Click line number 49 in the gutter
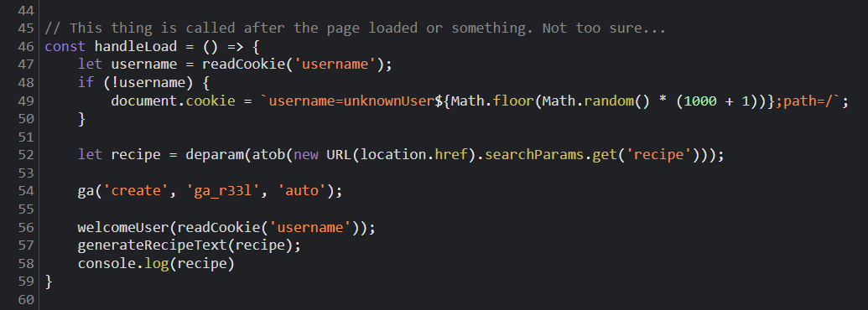The width and height of the screenshot is (868, 310). (25, 101)
